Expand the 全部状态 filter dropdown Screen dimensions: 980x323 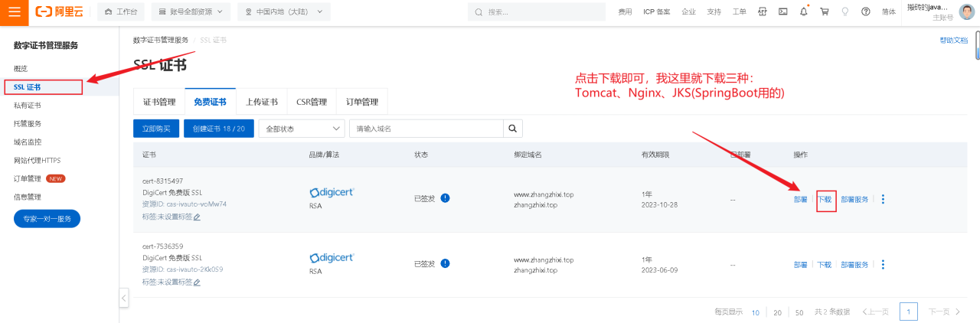click(x=302, y=128)
